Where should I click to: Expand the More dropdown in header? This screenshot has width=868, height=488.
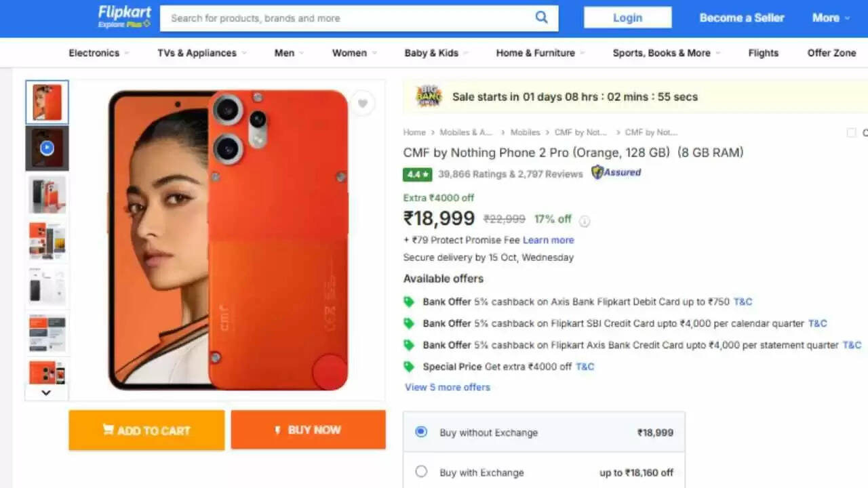pos(831,18)
